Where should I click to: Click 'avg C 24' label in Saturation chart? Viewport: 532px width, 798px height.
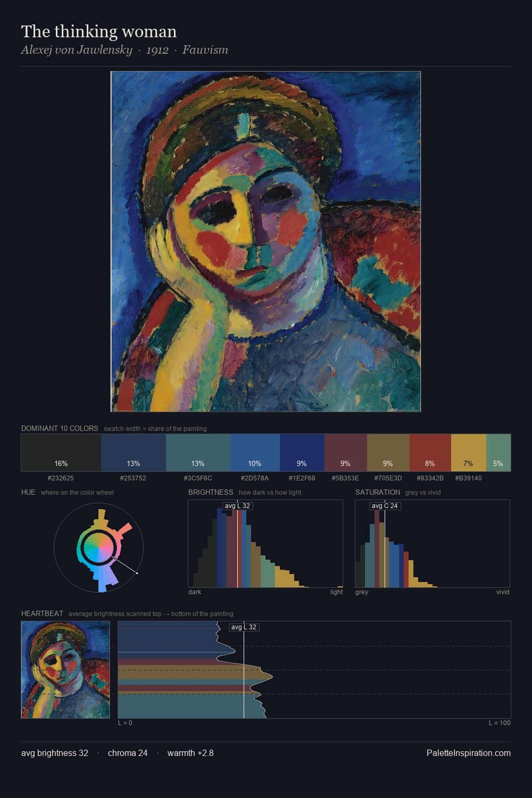click(385, 506)
